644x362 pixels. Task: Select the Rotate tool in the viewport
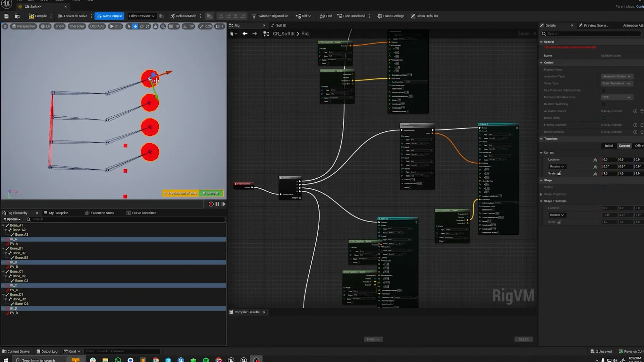141,26
